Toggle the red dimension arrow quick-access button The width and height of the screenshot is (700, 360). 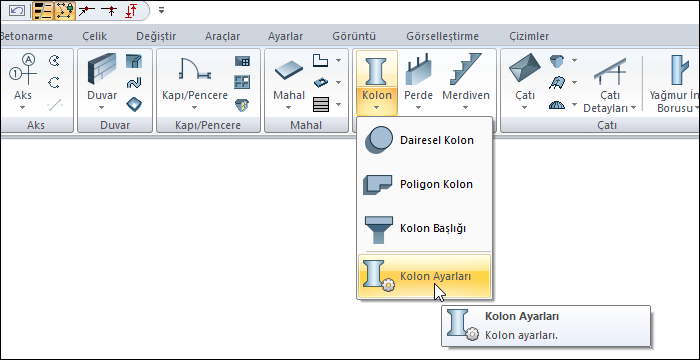(130, 11)
